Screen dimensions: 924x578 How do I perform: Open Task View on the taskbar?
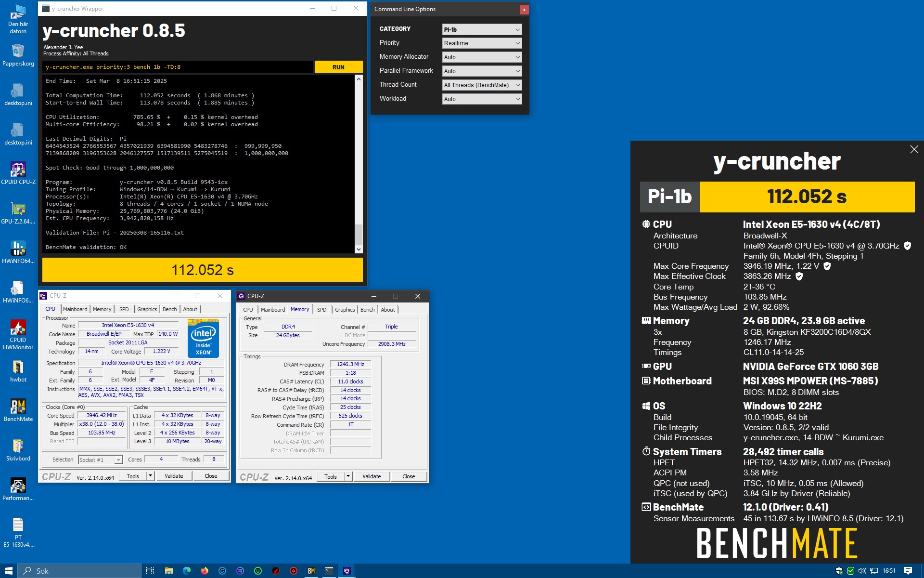150,571
